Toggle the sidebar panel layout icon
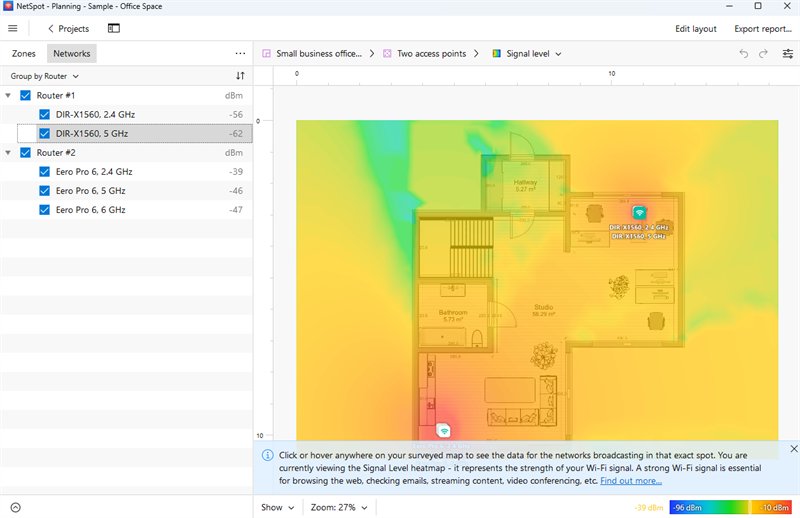Image resolution: width=800 pixels, height=518 pixels. (x=114, y=29)
